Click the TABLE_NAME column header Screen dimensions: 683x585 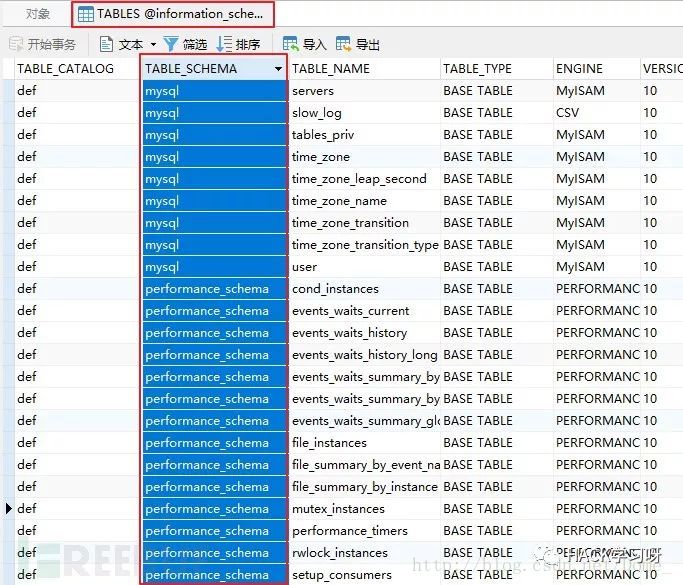coord(331,69)
